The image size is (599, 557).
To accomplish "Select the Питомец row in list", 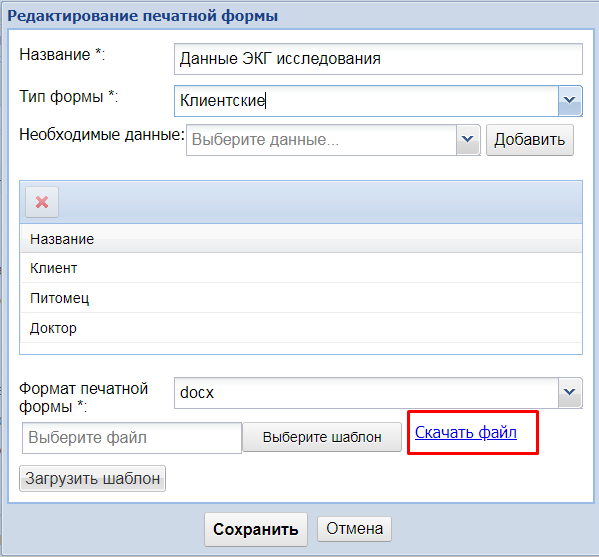I will [x=301, y=298].
